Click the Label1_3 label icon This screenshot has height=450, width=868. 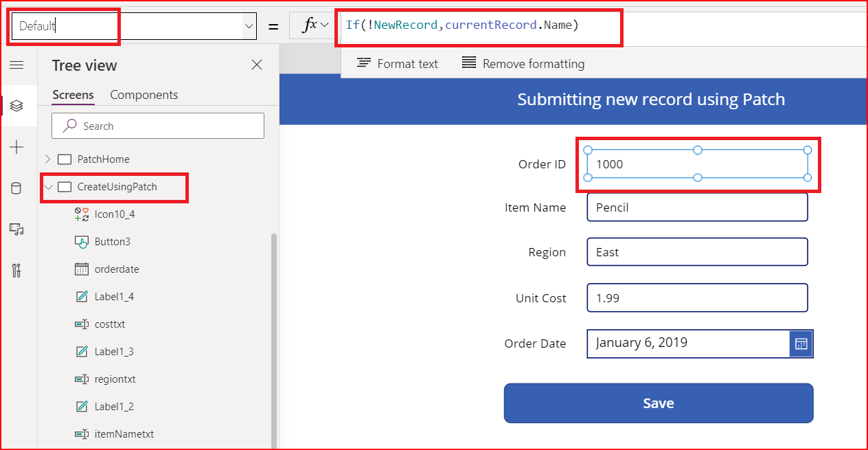click(x=82, y=352)
